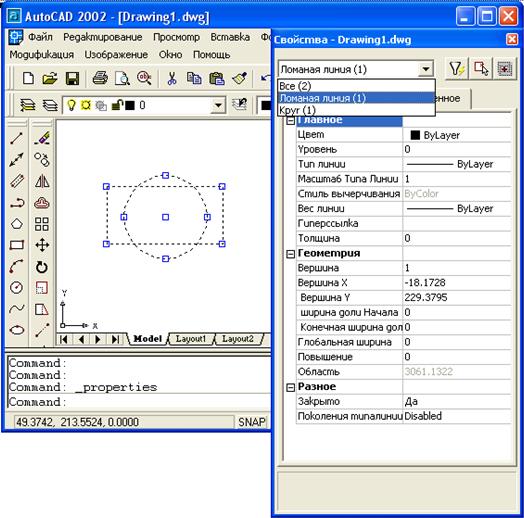The width and height of the screenshot is (524, 518).
Task: Choose 'Все (2)' in object list
Action: (x=356, y=86)
